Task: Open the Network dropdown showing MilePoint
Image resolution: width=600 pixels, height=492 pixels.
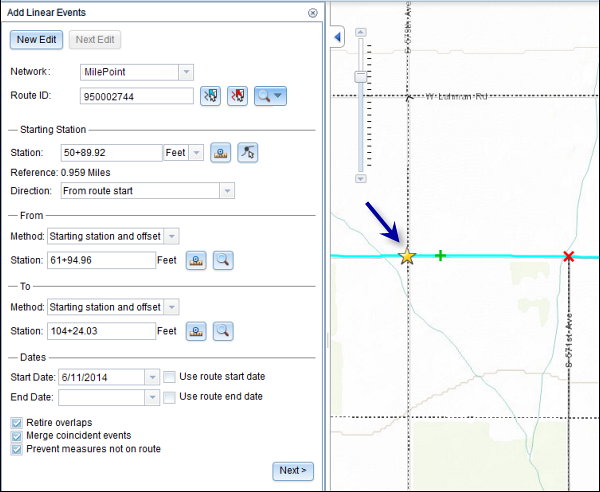Action: tap(185, 72)
